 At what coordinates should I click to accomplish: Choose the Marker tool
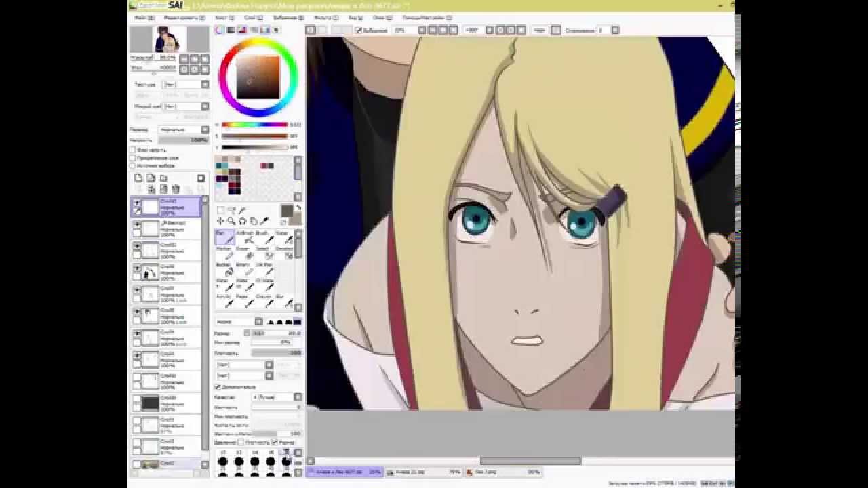tap(225, 253)
